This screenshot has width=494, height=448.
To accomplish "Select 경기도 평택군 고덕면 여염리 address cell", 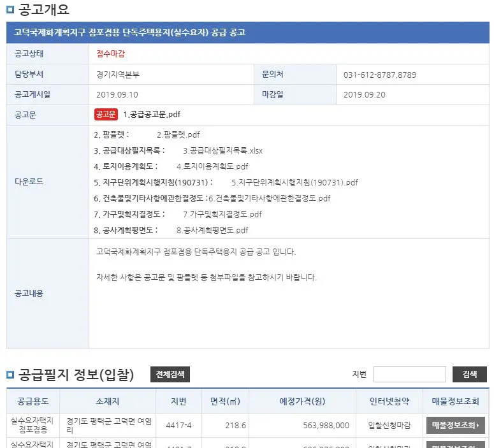I will pos(109,425).
